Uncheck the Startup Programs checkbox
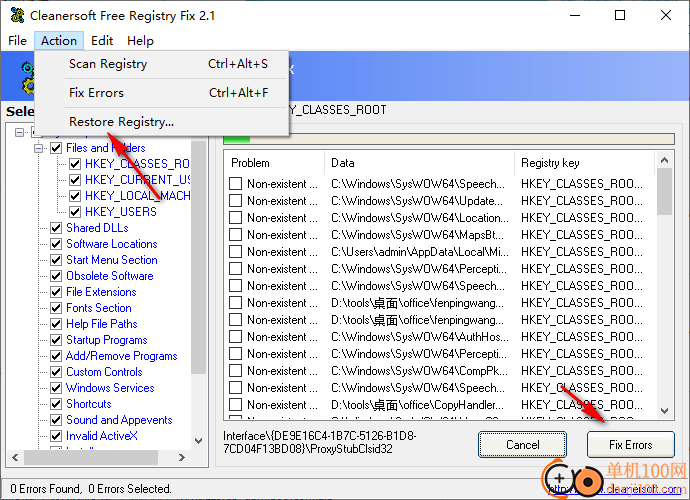The image size is (690, 500). click(56, 340)
